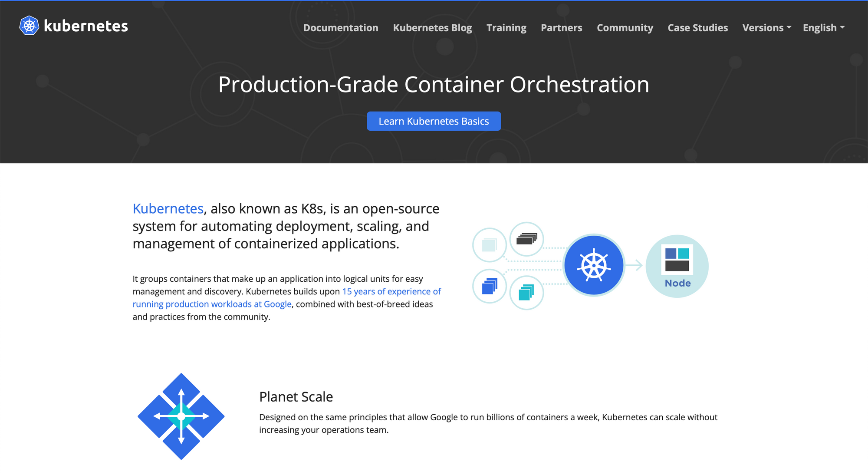Click the Planet Scale diamond arrows icon
The width and height of the screenshot is (868, 475).
pos(181,416)
